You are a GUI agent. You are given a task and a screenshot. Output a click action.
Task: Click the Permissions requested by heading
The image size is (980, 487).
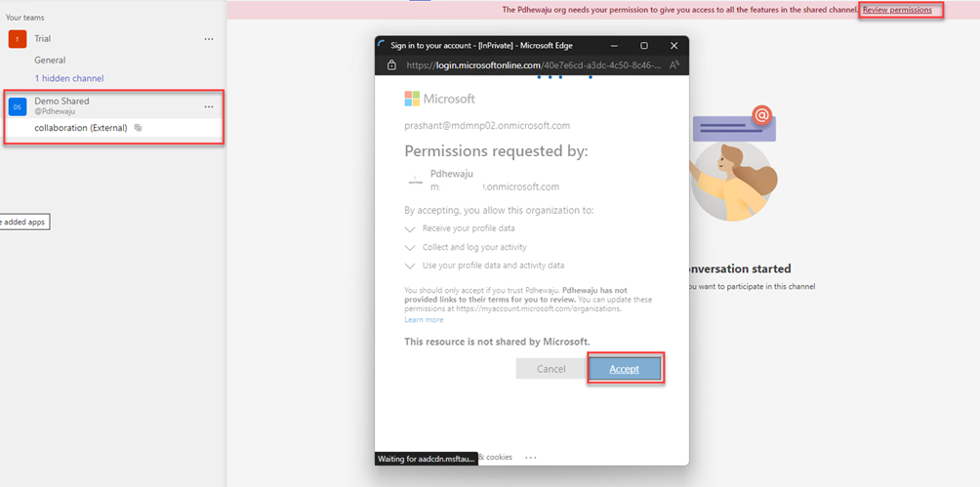point(496,152)
